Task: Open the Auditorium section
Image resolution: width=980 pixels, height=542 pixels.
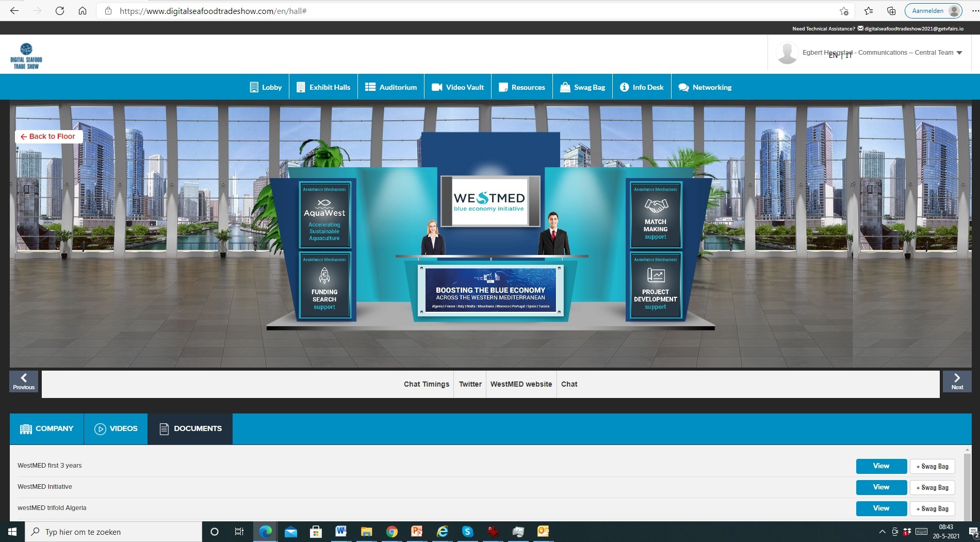Action: 391,87
